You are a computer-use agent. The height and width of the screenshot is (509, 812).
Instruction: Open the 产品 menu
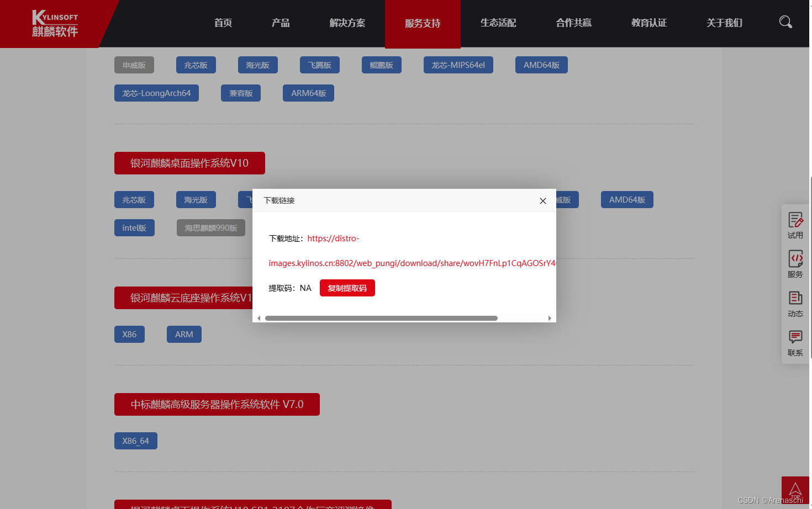(281, 23)
